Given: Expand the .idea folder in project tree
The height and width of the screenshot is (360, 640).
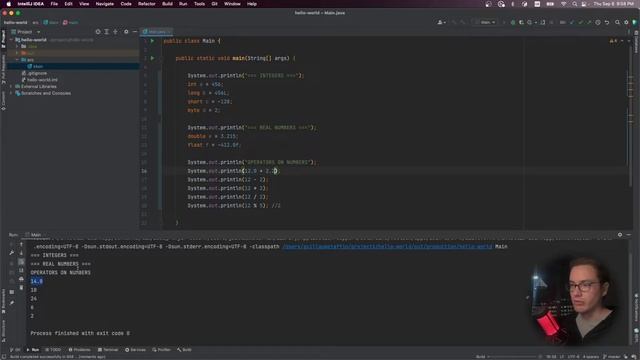Looking at the screenshot, I should [17, 47].
